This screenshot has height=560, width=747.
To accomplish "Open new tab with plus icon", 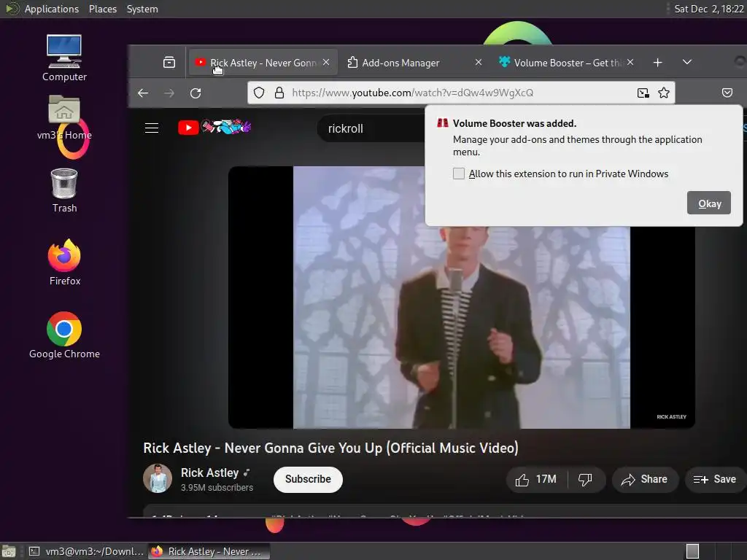I will [657, 63].
